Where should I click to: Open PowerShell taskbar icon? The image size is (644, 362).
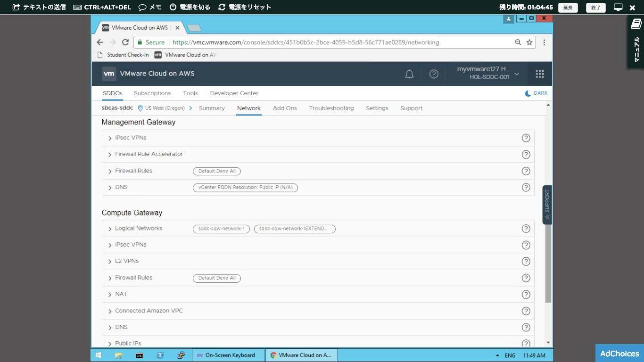[160, 355]
